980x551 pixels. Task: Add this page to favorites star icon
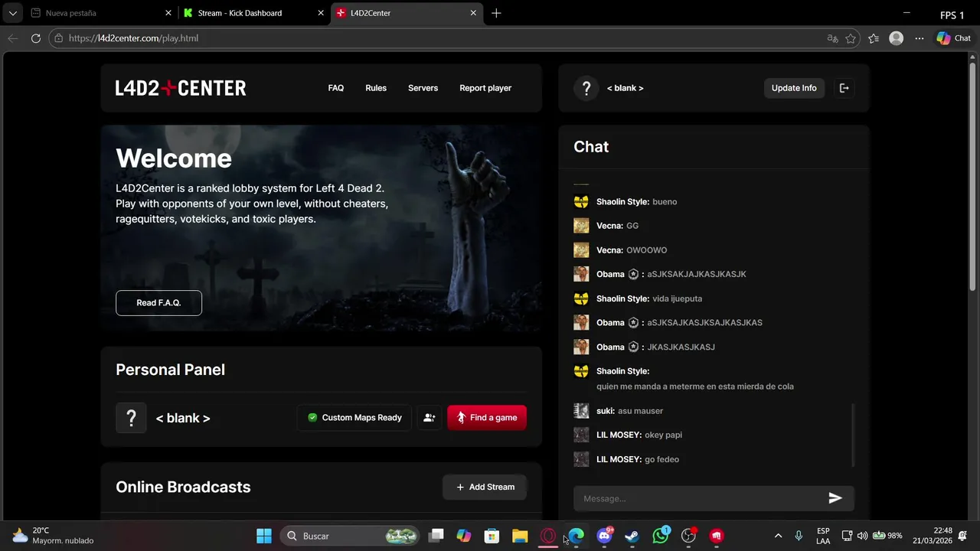[x=851, y=38]
